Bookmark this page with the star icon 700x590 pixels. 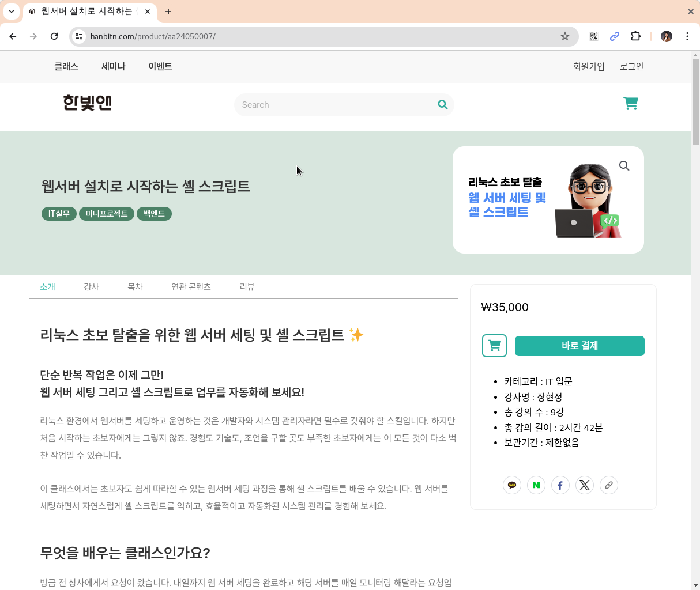point(565,36)
